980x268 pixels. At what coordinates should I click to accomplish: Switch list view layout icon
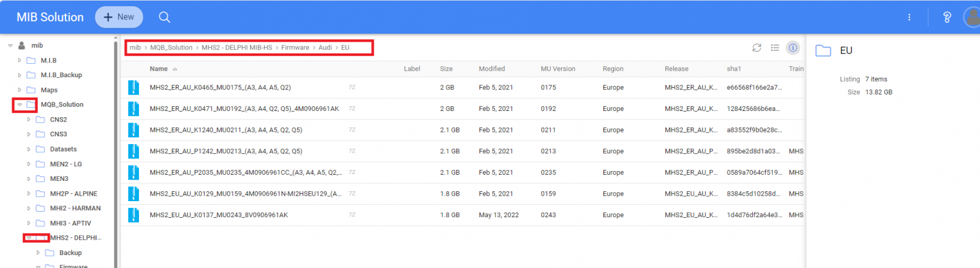click(775, 48)
